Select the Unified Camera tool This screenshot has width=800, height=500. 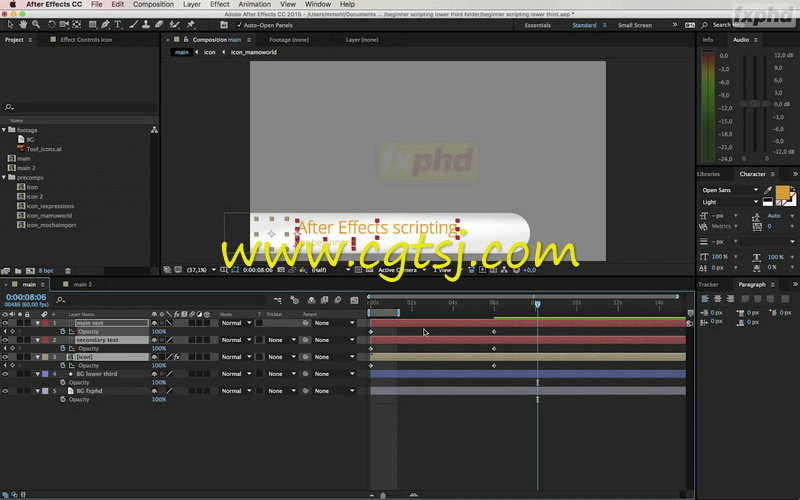[64, 24]
